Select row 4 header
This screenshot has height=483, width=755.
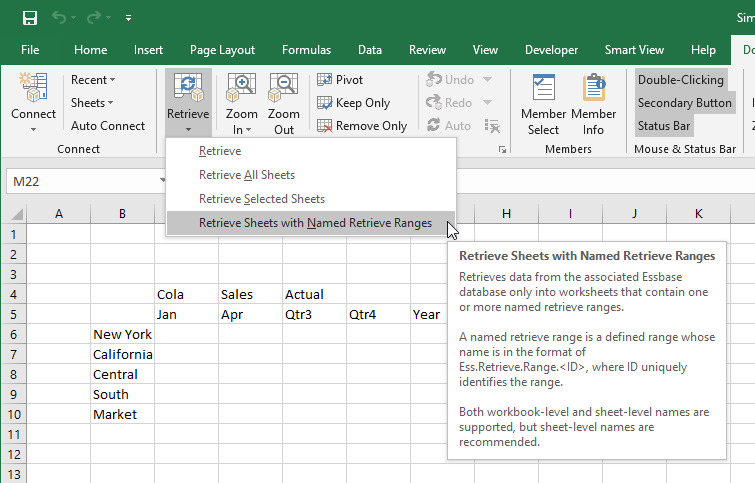pos(13,294)
